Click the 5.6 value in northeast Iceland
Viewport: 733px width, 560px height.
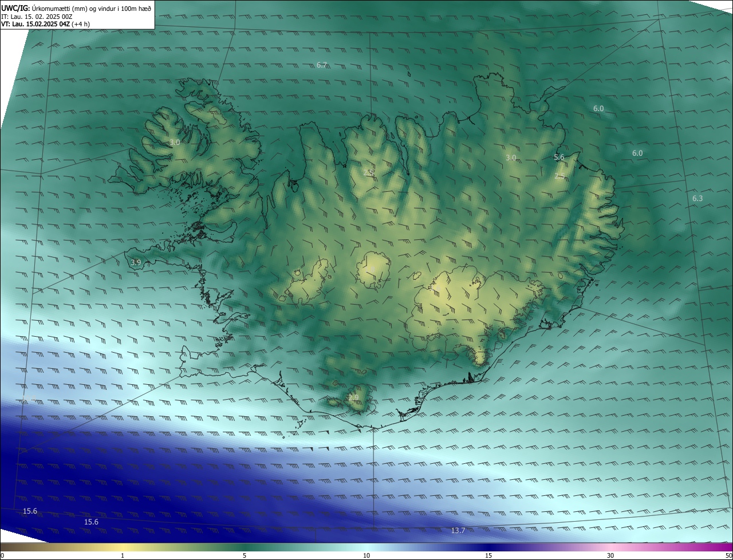(559, 157)
